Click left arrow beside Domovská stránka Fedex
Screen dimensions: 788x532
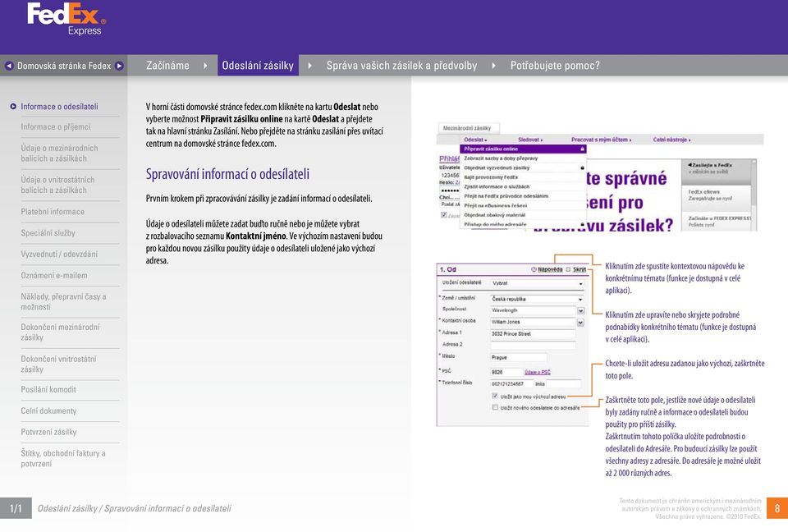pyautogui.click(x=9, y=66)
